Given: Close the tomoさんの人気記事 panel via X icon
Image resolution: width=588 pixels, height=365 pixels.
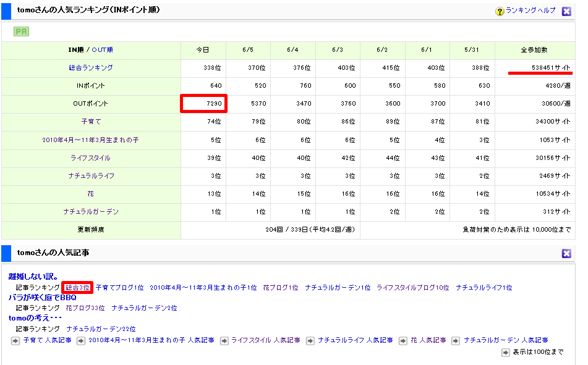Looking at the screenshot, I should point(566,253).
